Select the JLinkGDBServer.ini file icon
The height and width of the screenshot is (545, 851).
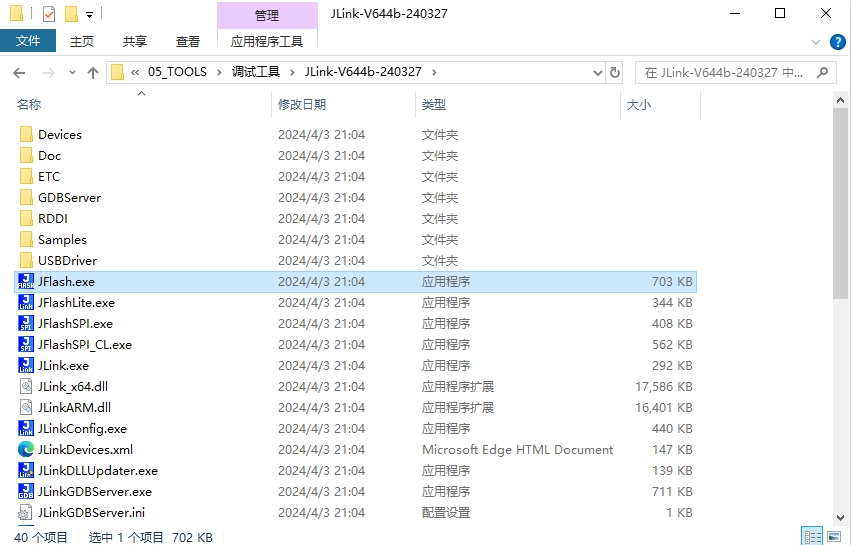click(26, 512)
